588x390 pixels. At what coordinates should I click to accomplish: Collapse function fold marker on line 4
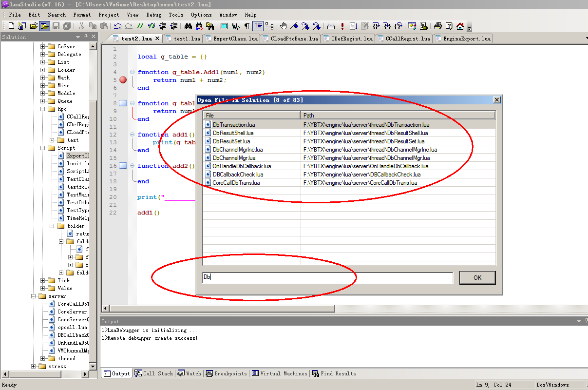click(x=132, y=72)
